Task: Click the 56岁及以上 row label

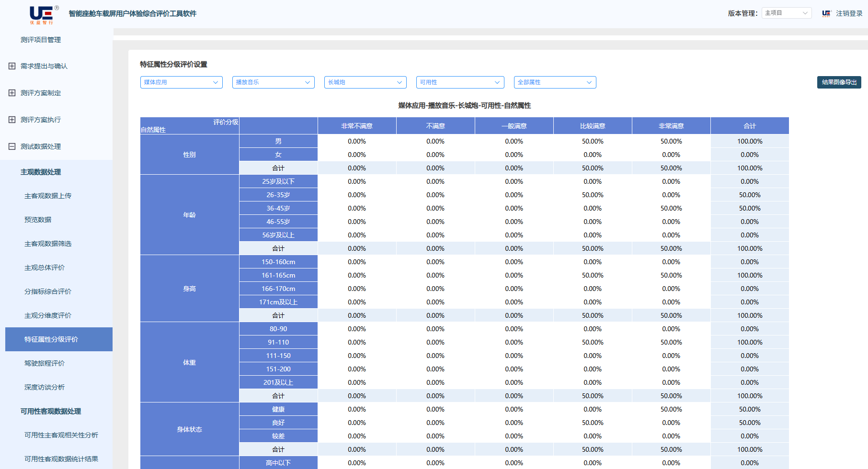Action: tap(278, 235)
